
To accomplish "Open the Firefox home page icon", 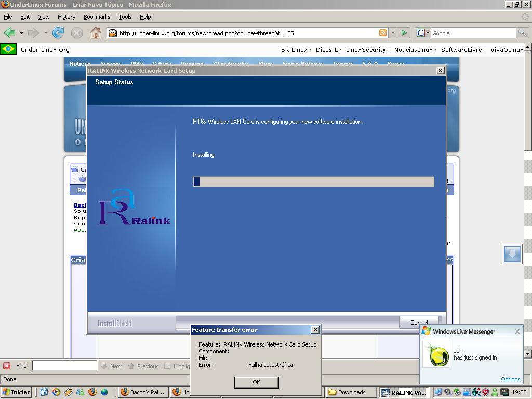I will coord(96,33).
